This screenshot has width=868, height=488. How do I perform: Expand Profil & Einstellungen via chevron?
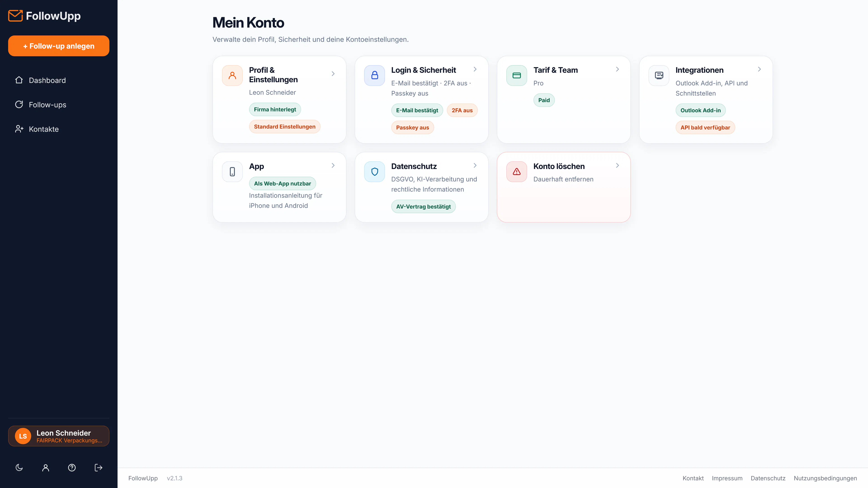click(333, 74)
